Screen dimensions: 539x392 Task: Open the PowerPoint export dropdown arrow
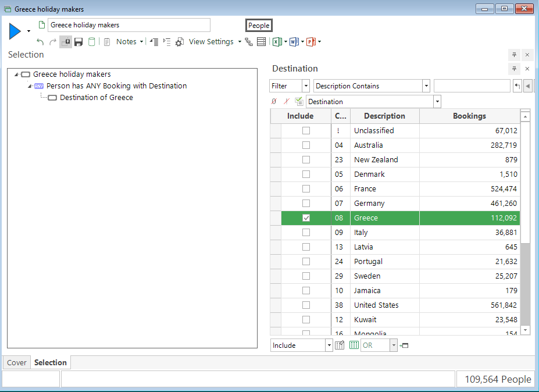[319, 42]
